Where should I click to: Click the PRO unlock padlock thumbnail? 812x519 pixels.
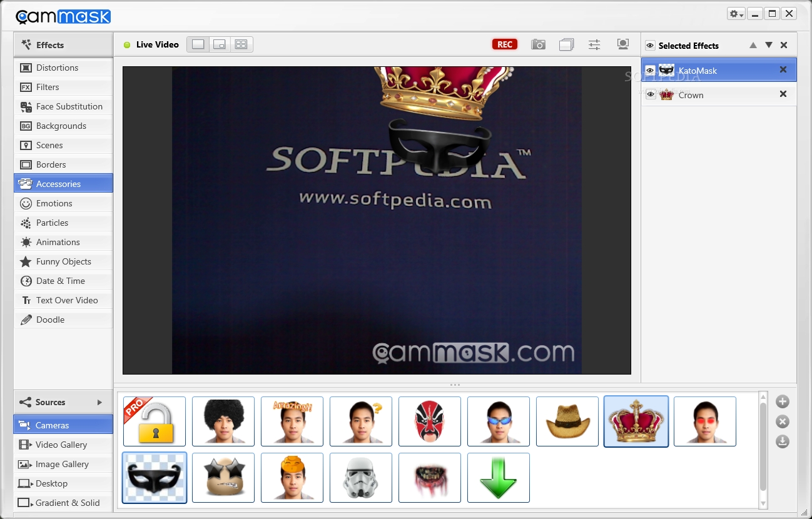[155, 421]
